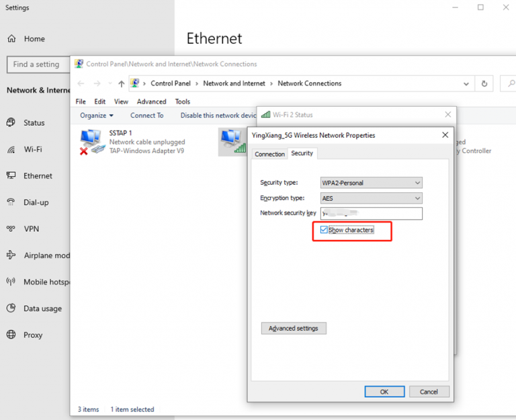Viewport: 516px width, 420px height.
Task: Open Advanced settings button
Action: click(x=294, y=328)
